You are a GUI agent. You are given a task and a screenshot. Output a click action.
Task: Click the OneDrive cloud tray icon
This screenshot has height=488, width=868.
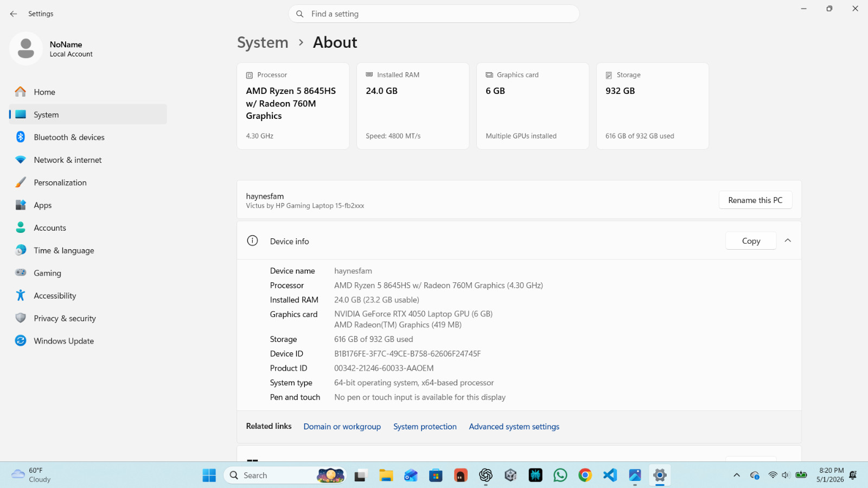[x=755, y=476]
